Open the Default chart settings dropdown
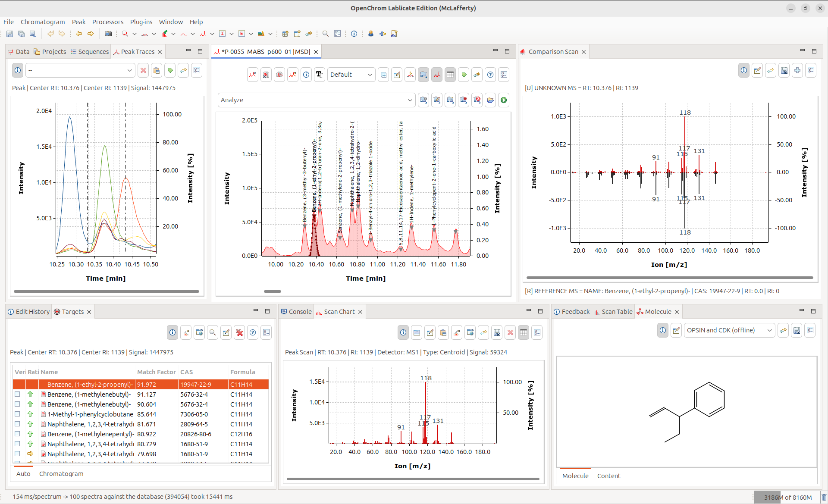 point(369,75)
